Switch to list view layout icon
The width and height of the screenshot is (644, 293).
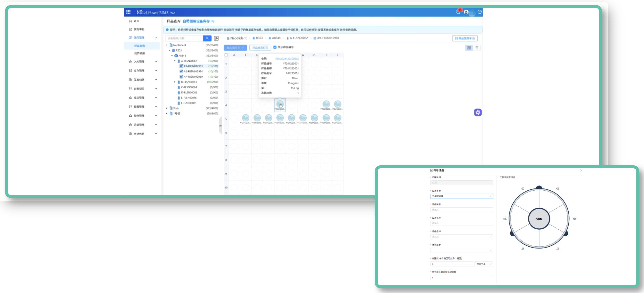tap(477, 48)
